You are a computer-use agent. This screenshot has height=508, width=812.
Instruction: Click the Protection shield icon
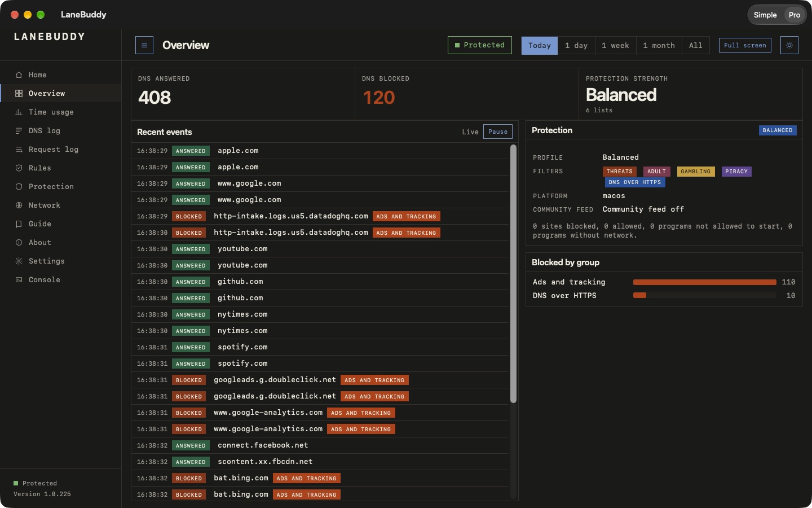pos(19,187)
